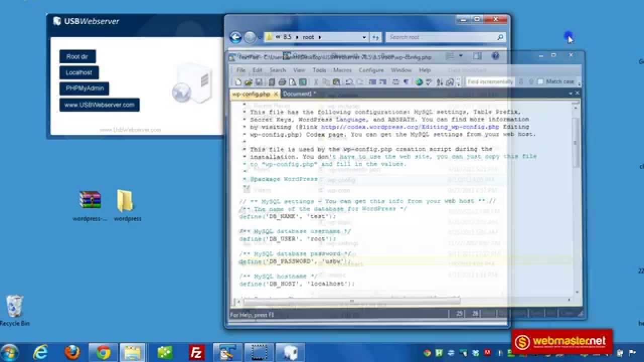
Task: Click the Save icon in TextPad toolbar
Action: tap(259, 82)
